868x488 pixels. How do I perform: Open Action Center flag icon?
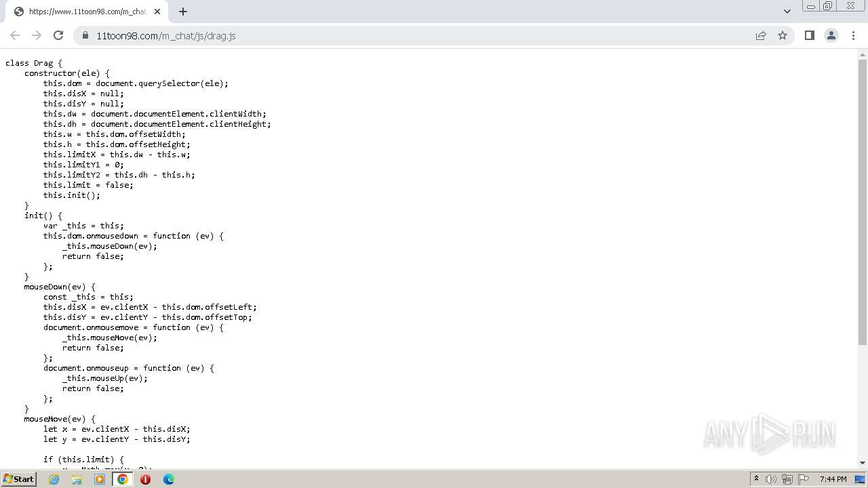pyautogui.click(x=804, y=479)
